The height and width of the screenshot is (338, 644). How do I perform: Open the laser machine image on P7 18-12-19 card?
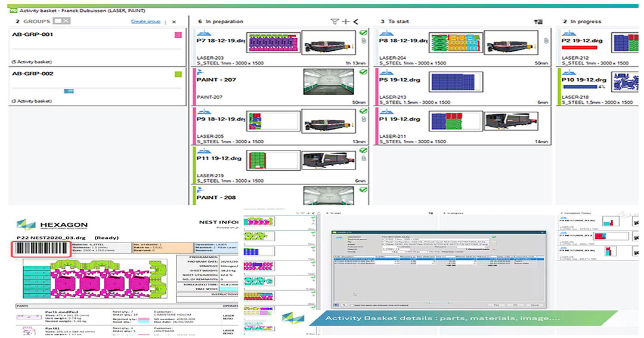pos(329,42)
